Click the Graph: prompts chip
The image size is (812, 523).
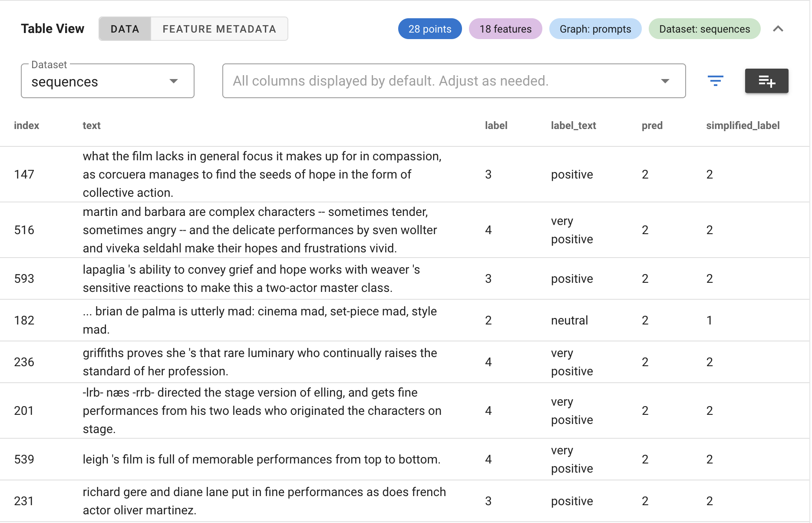point(595,29)
